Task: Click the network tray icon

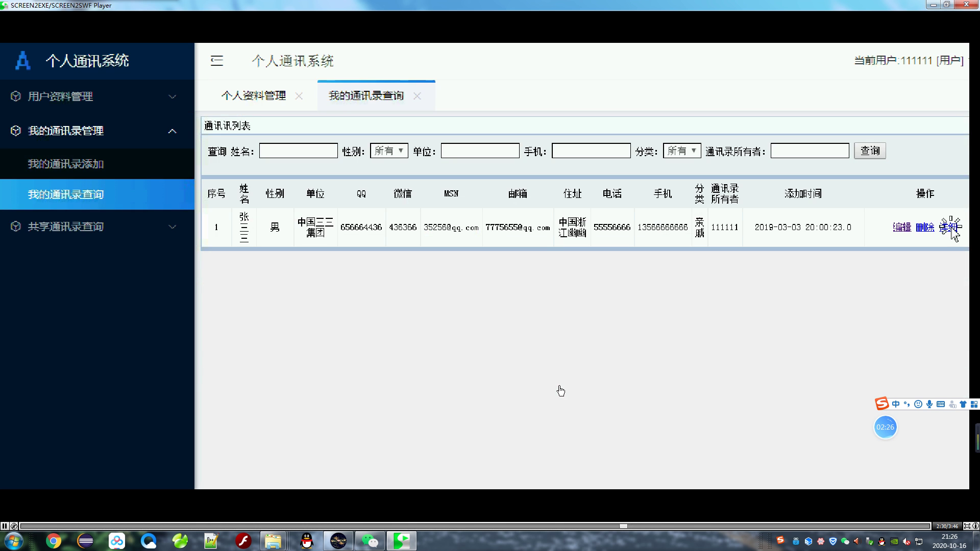Action: coord(919,541)
